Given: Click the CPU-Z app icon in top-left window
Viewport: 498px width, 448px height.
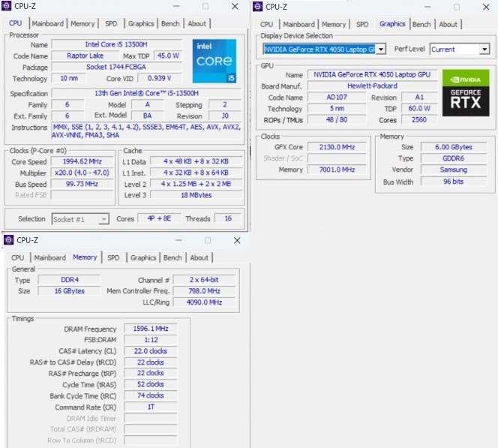Looking at the screenshot, I should point(6,6).
